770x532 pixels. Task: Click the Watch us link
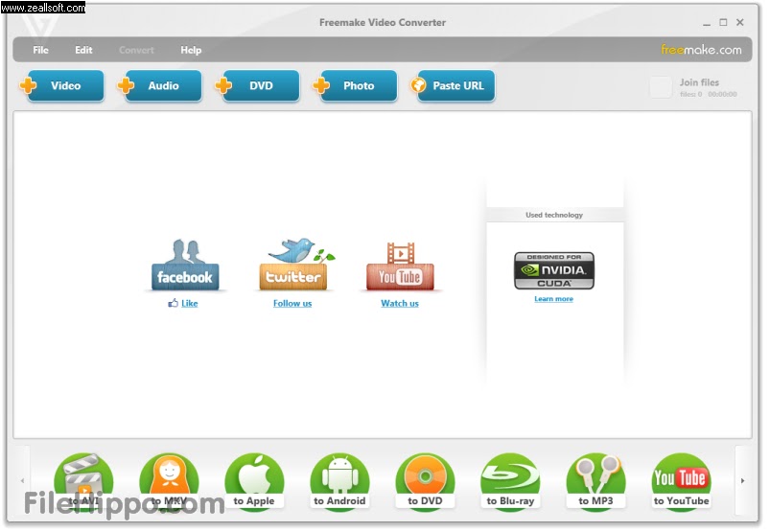click(400, 303)
